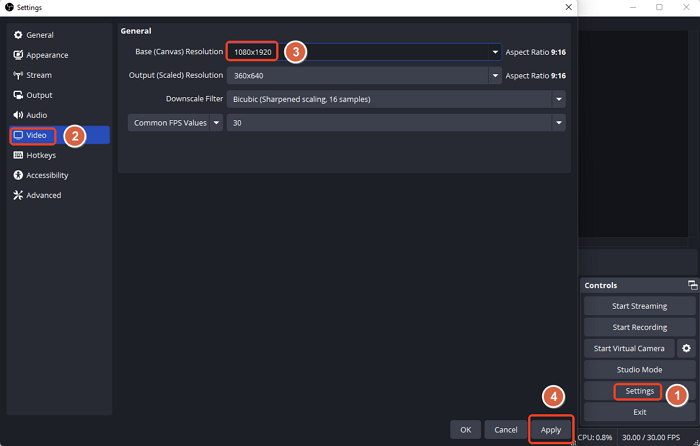700x446 pixels.
Task: Click the Advanced tools icon in sidebar
Action: pos(18,196)
